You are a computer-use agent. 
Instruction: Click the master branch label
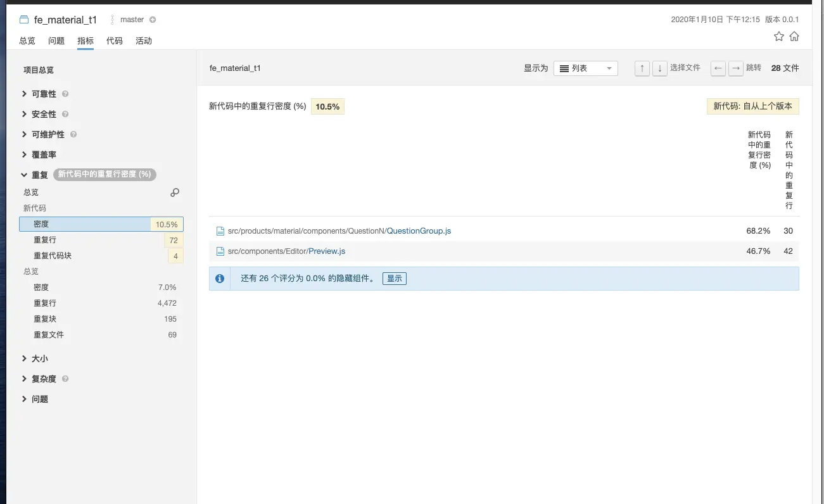[132, 20]
